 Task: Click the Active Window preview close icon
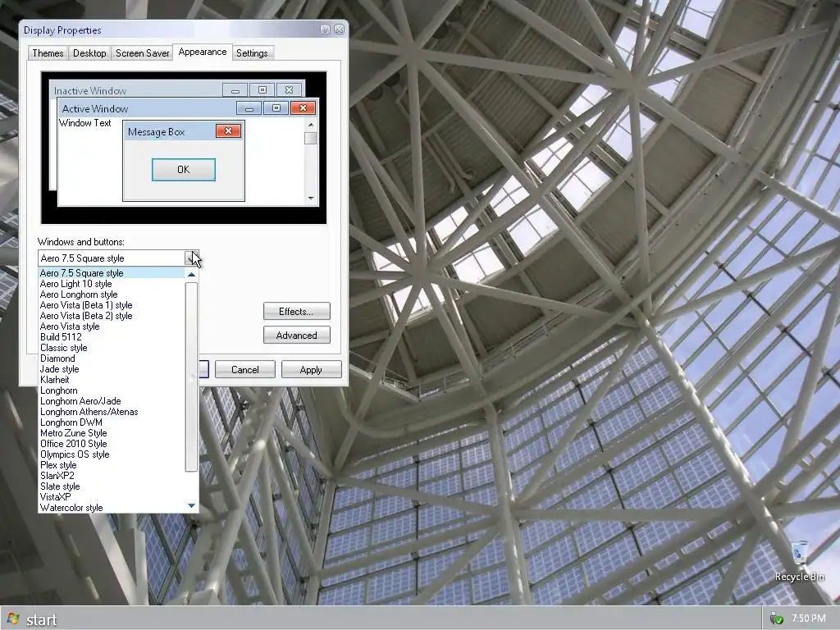[x=303, y=107]
